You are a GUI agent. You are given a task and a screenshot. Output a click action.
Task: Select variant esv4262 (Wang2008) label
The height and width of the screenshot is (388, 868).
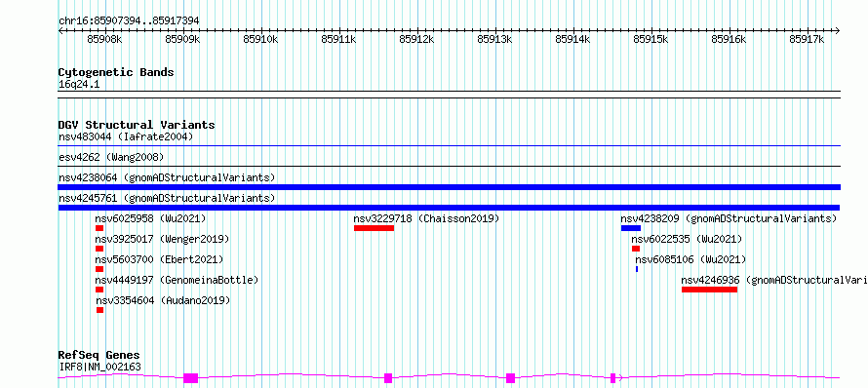111,157
